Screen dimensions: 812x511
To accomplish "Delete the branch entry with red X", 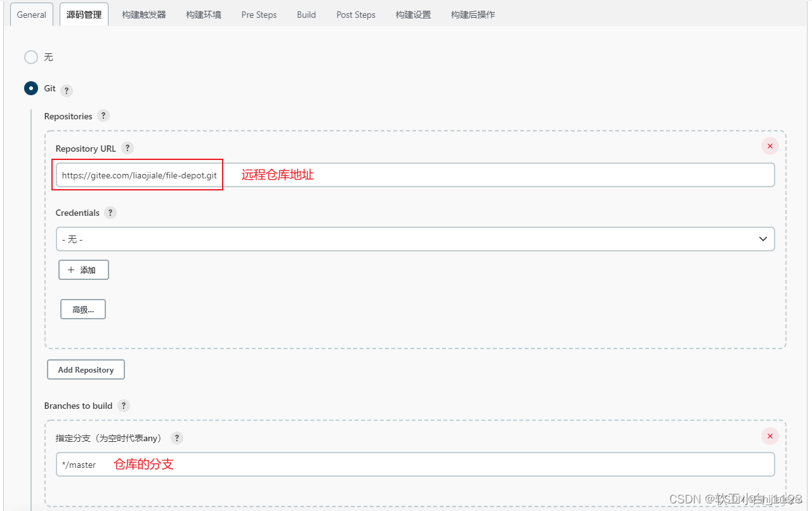I will click(770, 436).
